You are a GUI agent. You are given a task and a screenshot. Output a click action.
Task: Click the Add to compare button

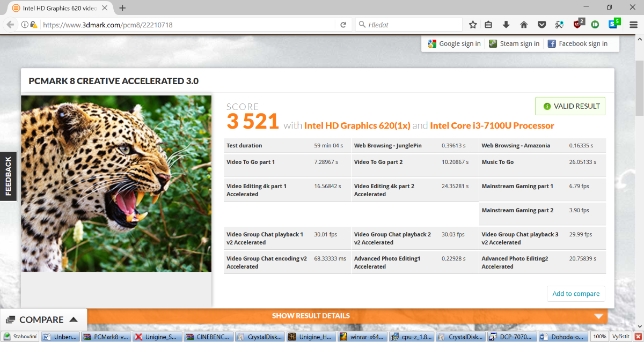[576, 294]
